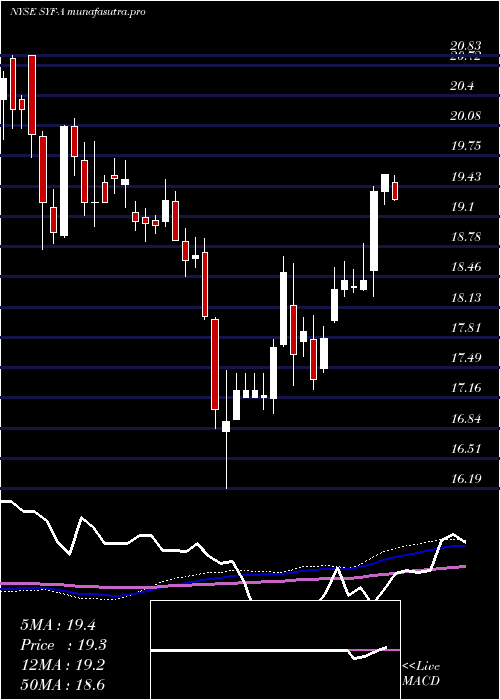Select the last red candlestick on the right
500x700 pixels.
(395, 191)
